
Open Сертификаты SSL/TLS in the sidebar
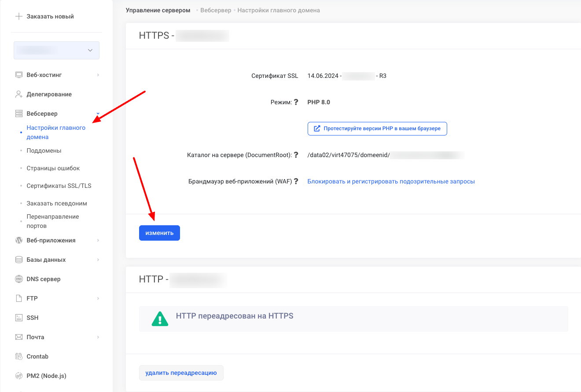[x=59, y=186]
